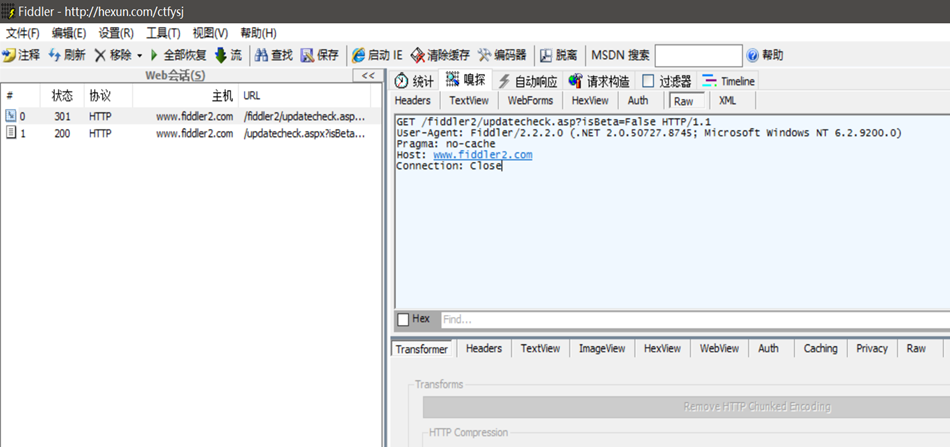
Task: Select the response TextView tab
Action: [x=540, y=348]
